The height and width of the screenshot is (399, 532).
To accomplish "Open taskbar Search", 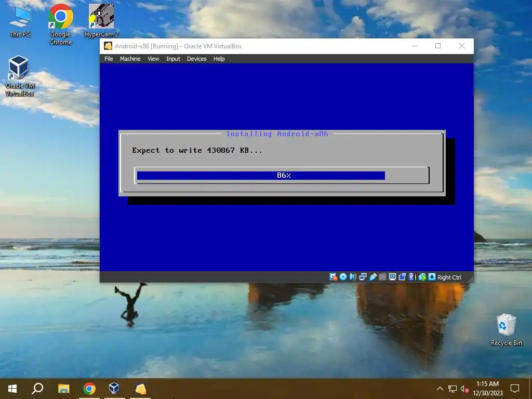I will (x=37, y=389).
